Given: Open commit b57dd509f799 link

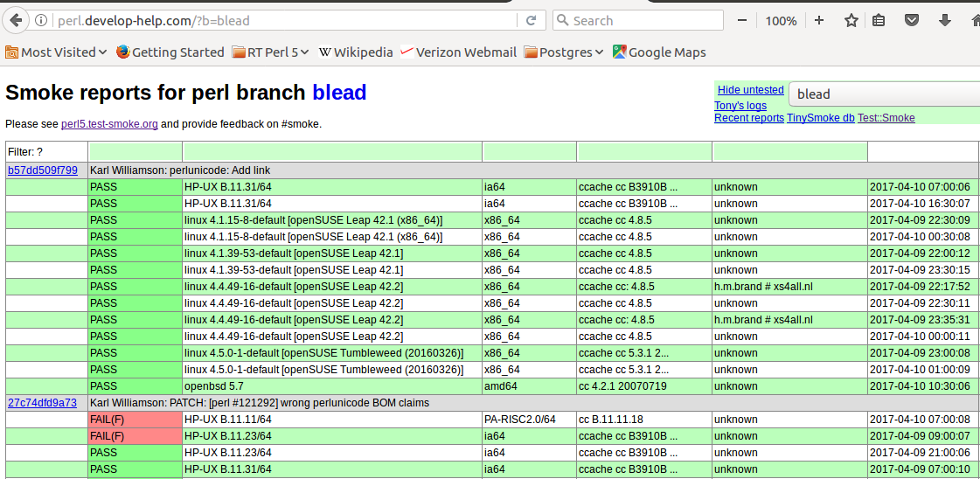Looking at the screenshot, I should (x=43, y=170).
